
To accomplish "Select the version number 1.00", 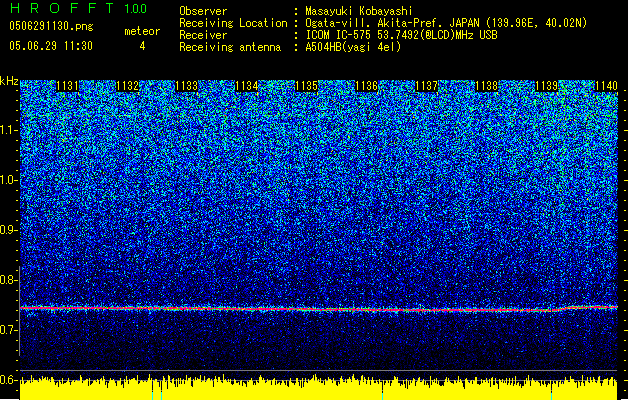I will tap(135, 9).
